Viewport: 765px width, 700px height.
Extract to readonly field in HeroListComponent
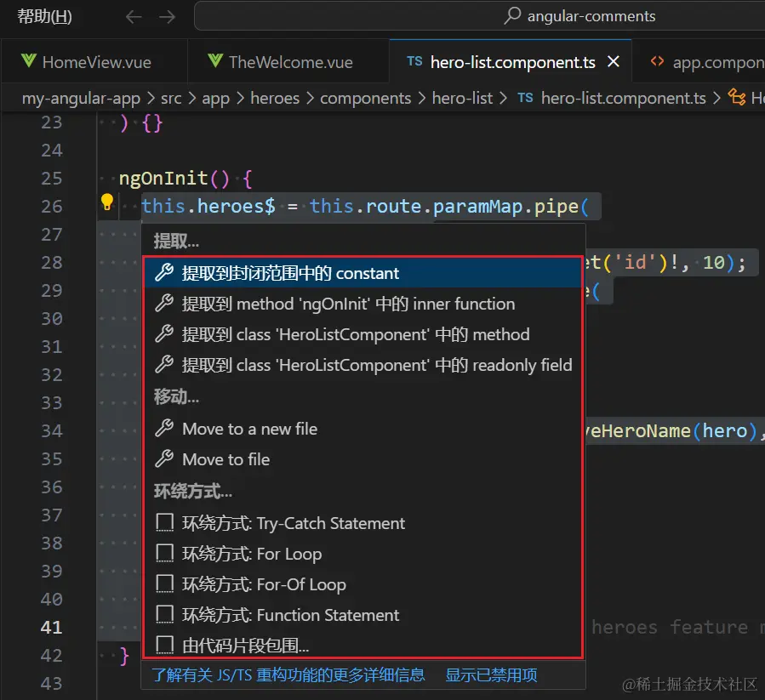pos(363,365)
